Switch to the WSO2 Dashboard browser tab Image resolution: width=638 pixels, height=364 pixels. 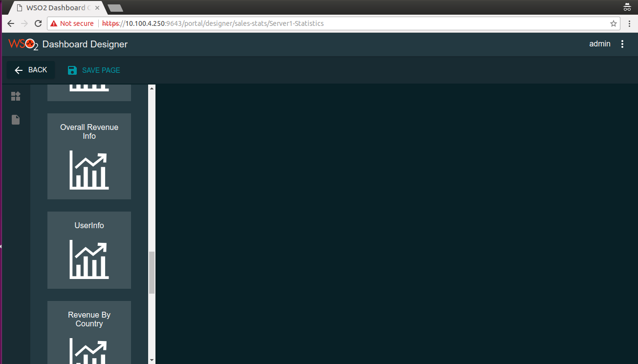(54, 7)
